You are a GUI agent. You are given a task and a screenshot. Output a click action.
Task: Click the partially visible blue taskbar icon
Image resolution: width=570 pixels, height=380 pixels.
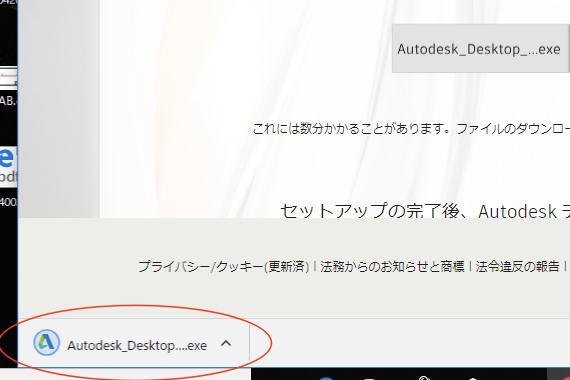point(326,378)
